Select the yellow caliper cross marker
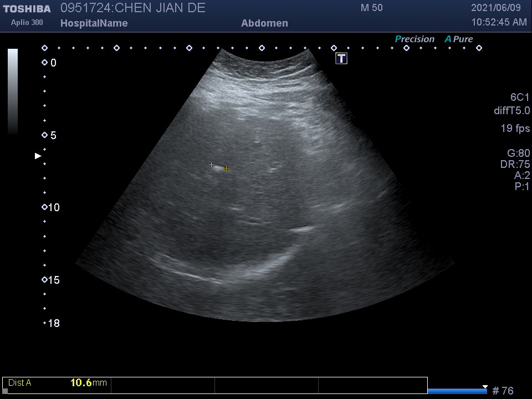Viewport: 532px width, 399px height. 226,168
